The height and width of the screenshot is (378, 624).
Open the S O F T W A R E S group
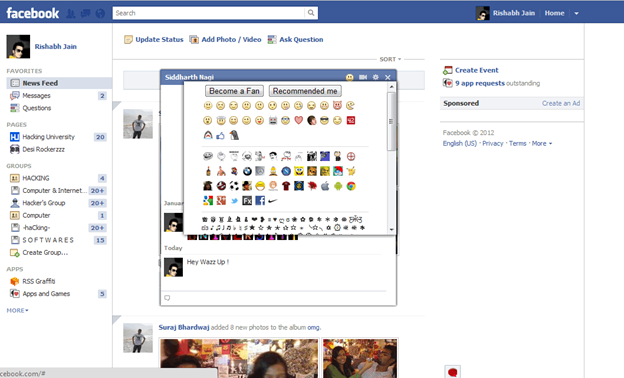[48, 240]
